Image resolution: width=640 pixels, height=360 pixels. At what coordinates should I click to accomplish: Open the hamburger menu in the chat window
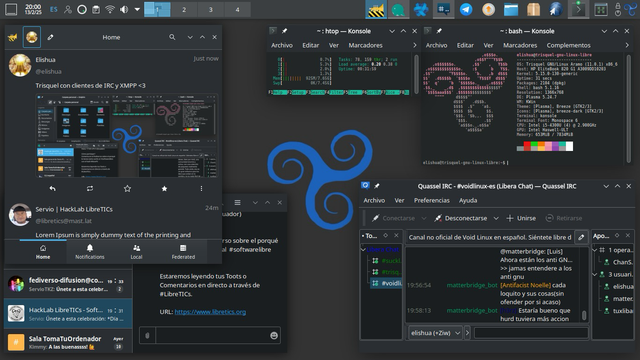[x=238, y=202]
